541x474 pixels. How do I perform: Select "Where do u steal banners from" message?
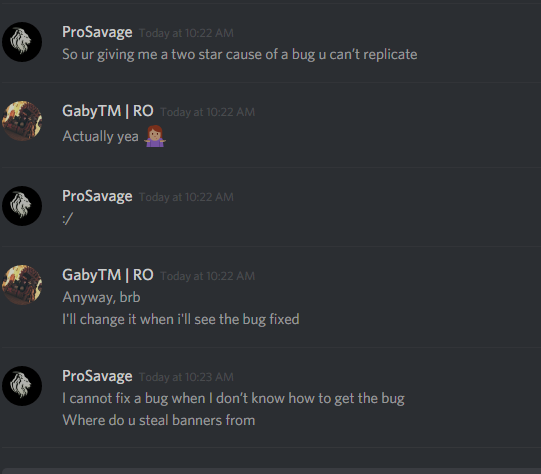pyautogui.click(x=159, y=421)
